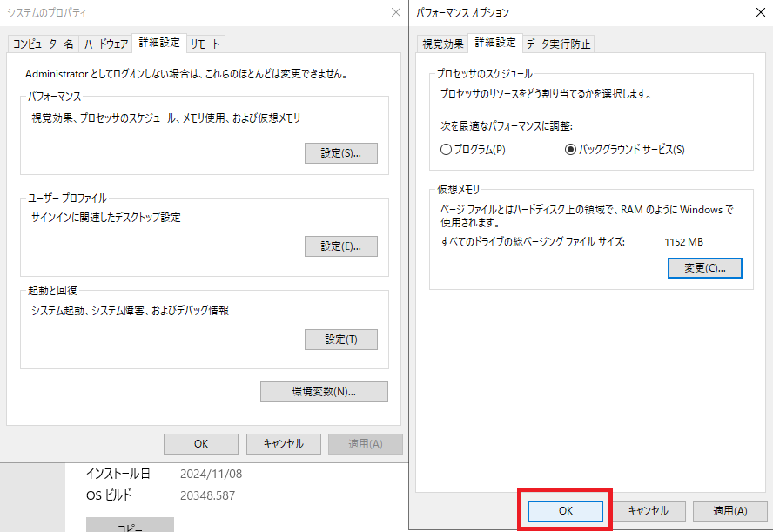Open パフォーマンス settings with 設定(S)... button
Viewport: 773px width, 532px height.
[x=340, y=153]
